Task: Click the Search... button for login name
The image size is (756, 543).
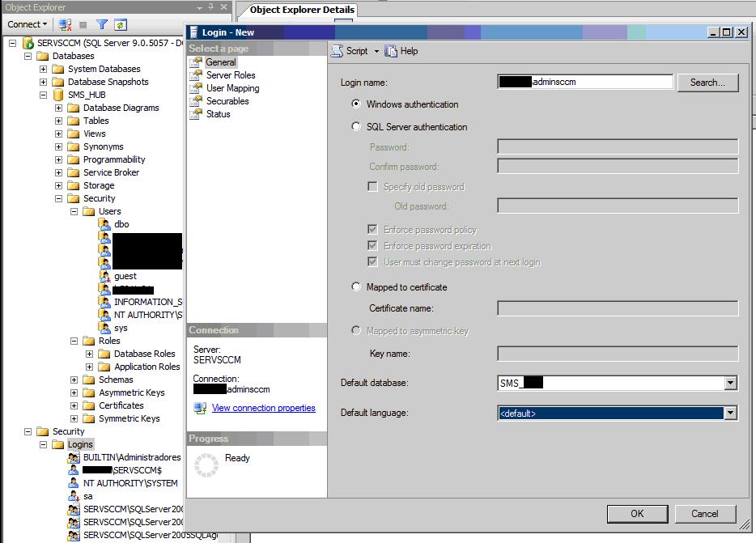Action: point(707,83)
